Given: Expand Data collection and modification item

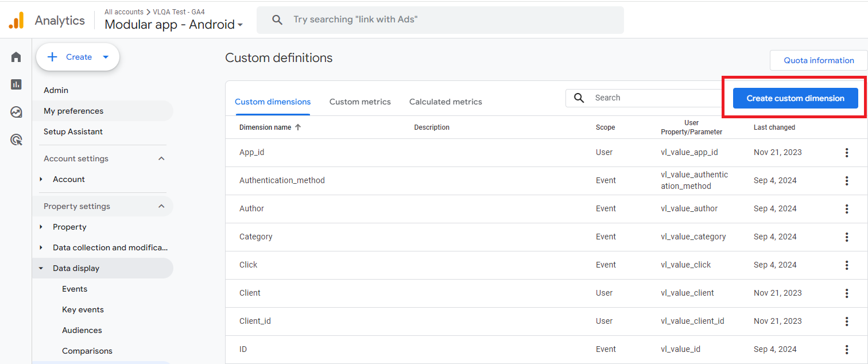Looking at the screenshot, I should (41, 247).
